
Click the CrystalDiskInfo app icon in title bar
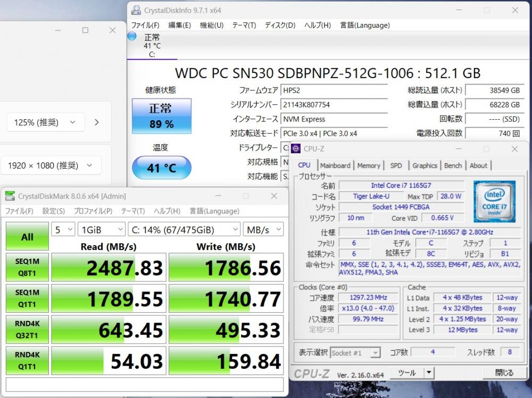(x=136, y=10)
